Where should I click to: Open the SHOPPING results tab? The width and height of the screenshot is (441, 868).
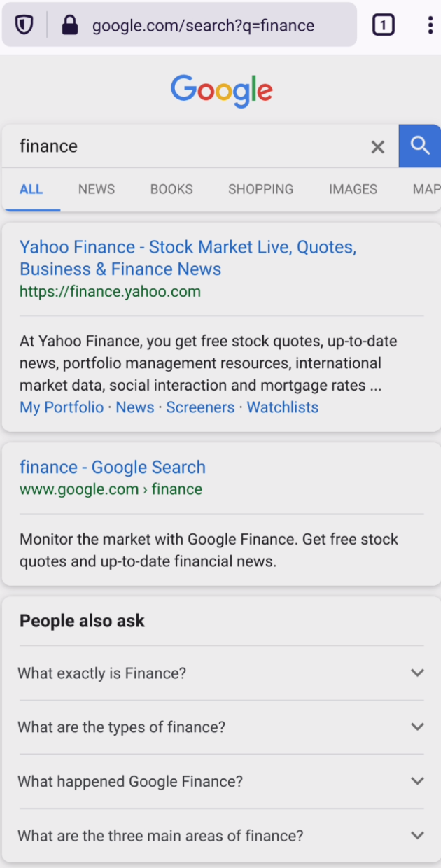pyautogui.click(x=260, y=189)
